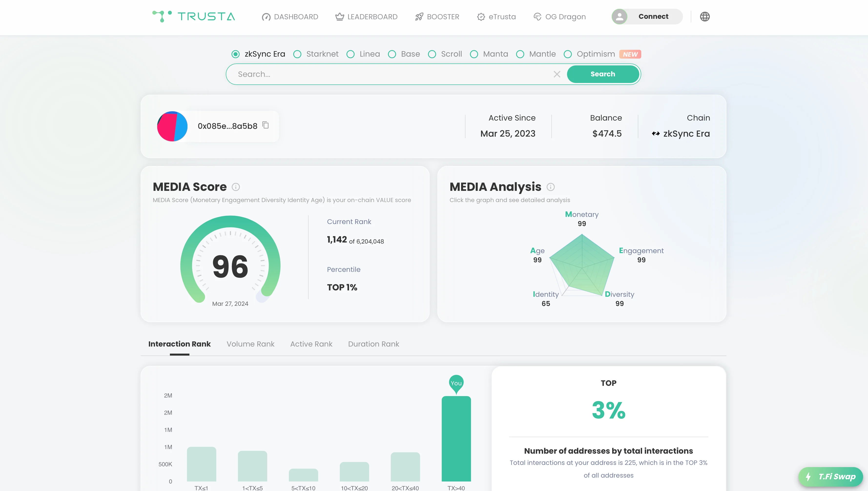Viewport: 868px width, 491px height.
Task: Select the Scroll chain radio
Action: [432, 54]
